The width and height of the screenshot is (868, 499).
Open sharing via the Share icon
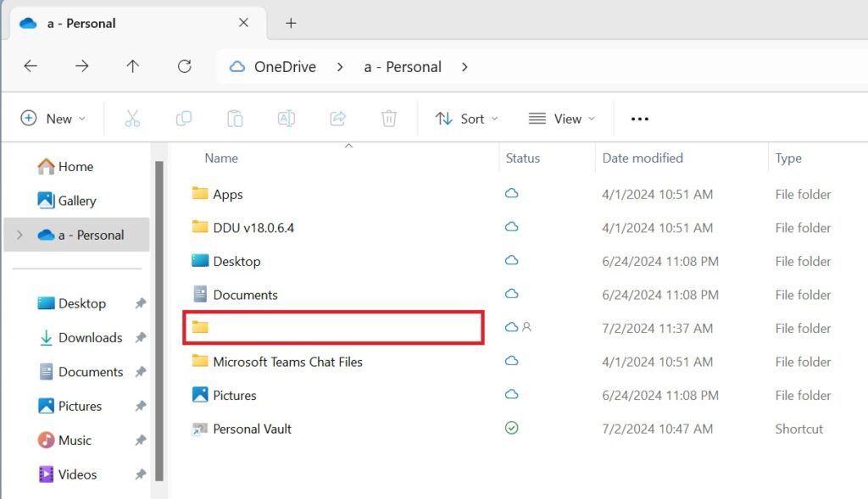click(337, 119)
